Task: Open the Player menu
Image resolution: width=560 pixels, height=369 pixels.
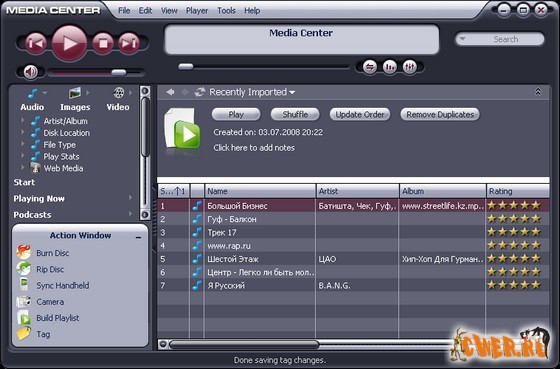Action: tap(197, 11)
